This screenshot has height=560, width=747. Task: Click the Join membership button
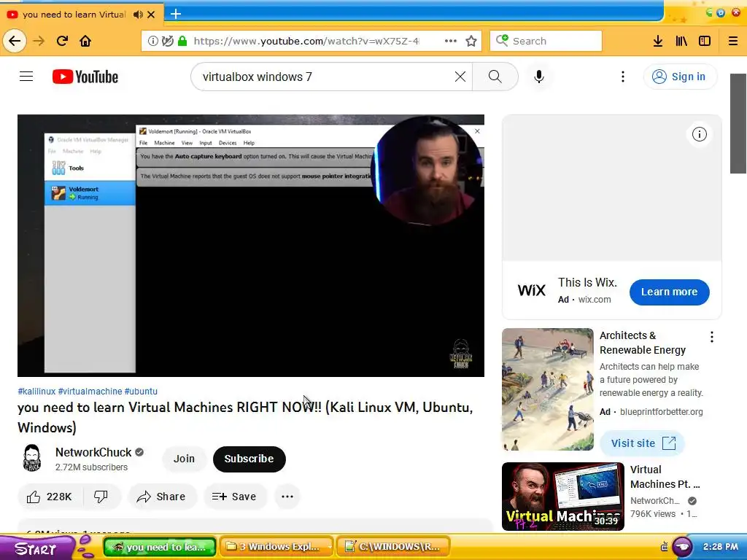[x=184, y=459]
